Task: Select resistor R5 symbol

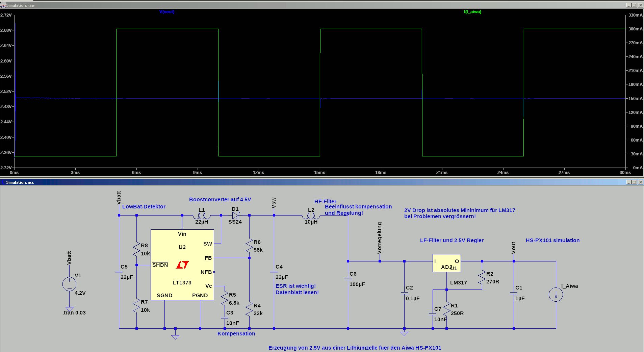Action: pos(225,298)
